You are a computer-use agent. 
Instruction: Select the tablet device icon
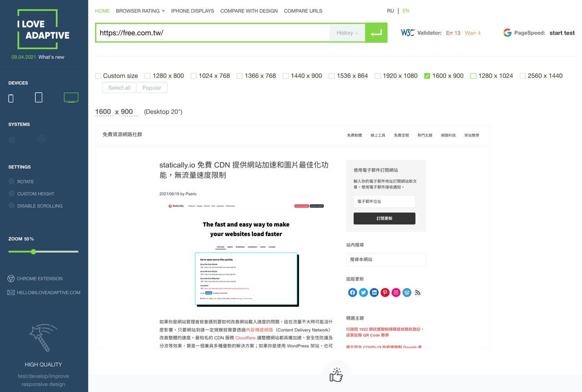click(x=39, y=98)
